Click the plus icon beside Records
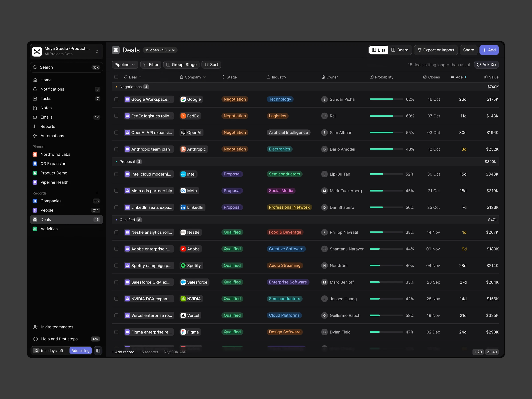532x399 pixels. [x=97, y=193]
